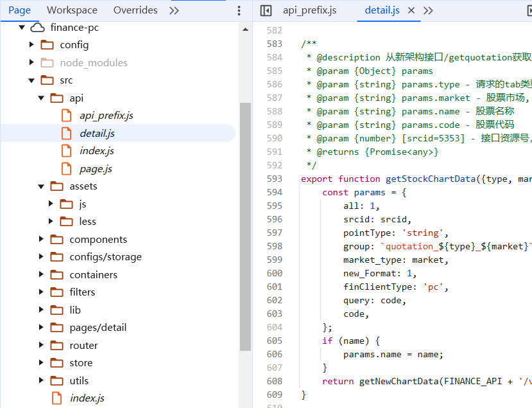
Task: Toggle the navigator sidebar icon
Action: coord(266,10)
